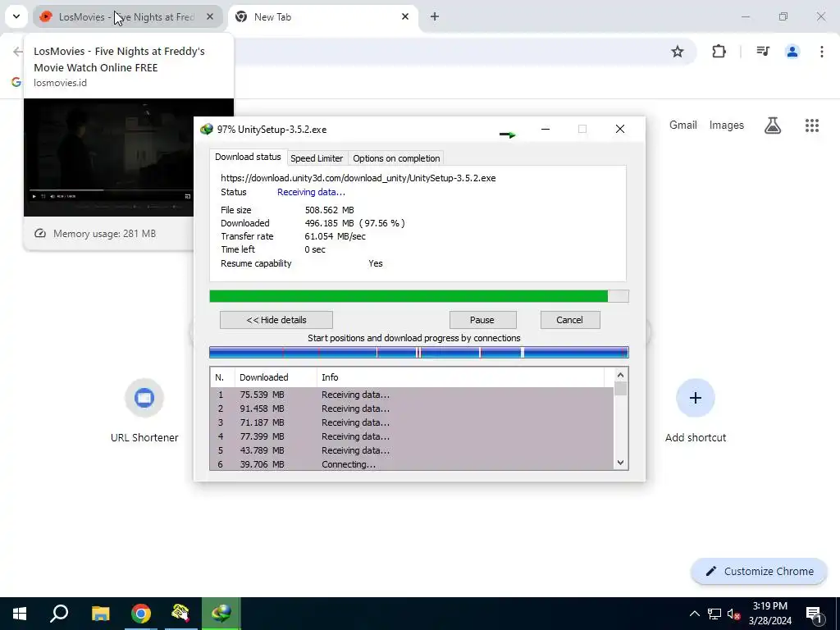840x630 pixels.
Task: Select connection row 3 with 71.187 MB
Action: pyautogui.click(x=412, y=422)
